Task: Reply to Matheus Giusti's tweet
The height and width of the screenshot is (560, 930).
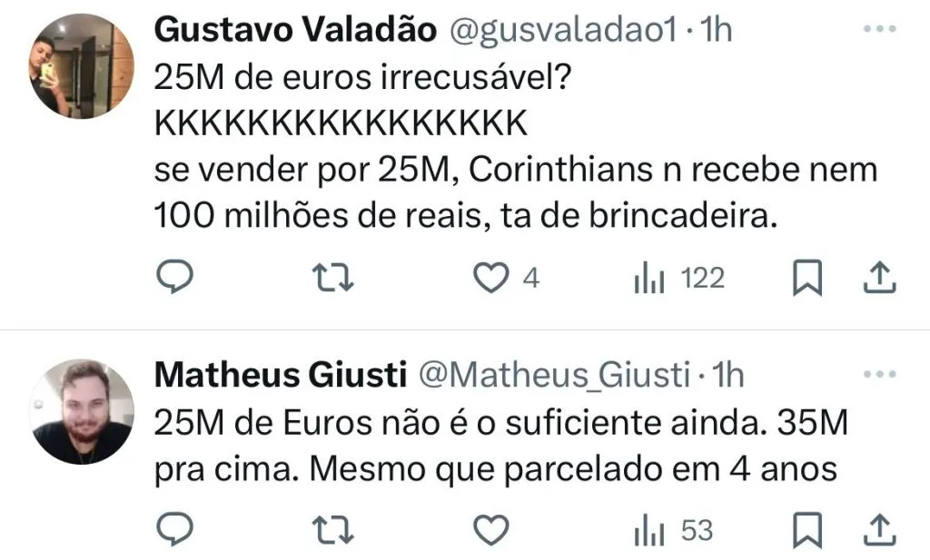Action: (x=172, y=529)
